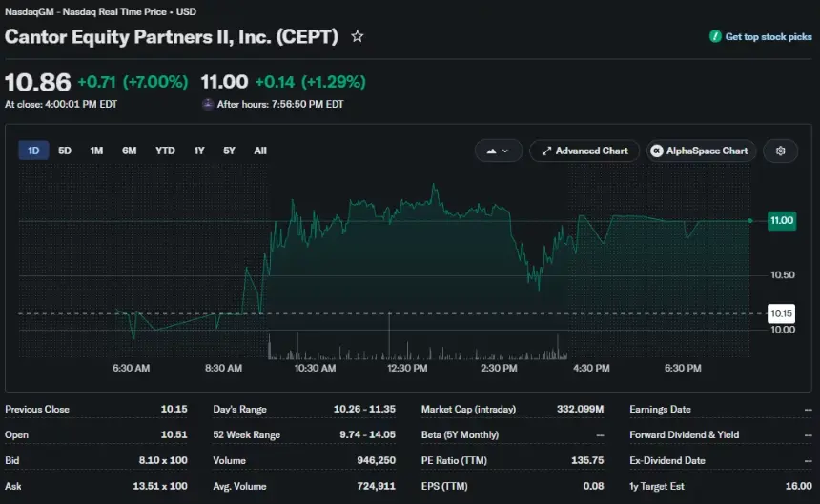Add CEPT to watchlist with star icon

point(358,36)
